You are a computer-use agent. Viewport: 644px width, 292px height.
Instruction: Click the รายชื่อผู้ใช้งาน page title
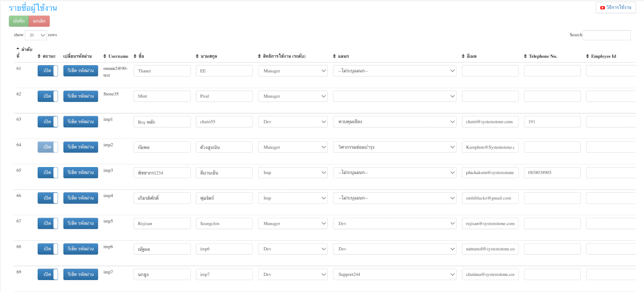click(x=33, y=8)
